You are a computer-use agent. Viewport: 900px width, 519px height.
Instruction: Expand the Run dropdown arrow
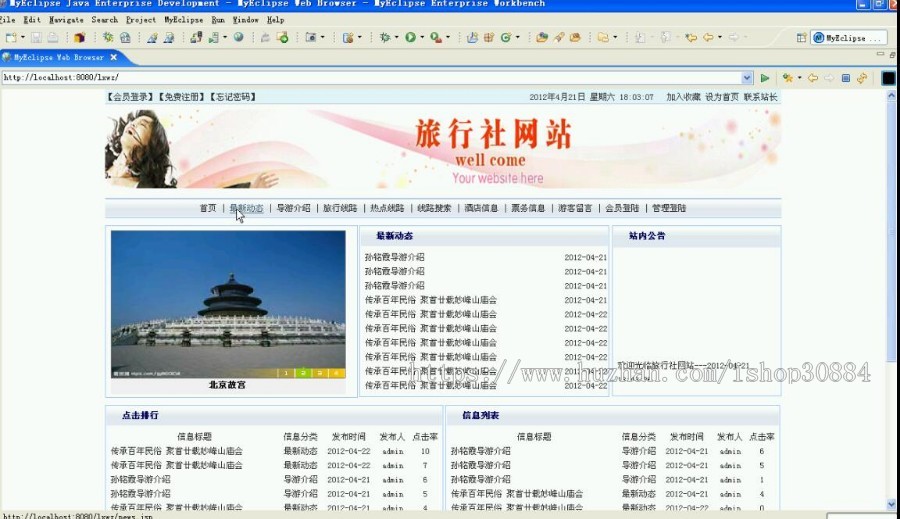click(x=422, y=38)
